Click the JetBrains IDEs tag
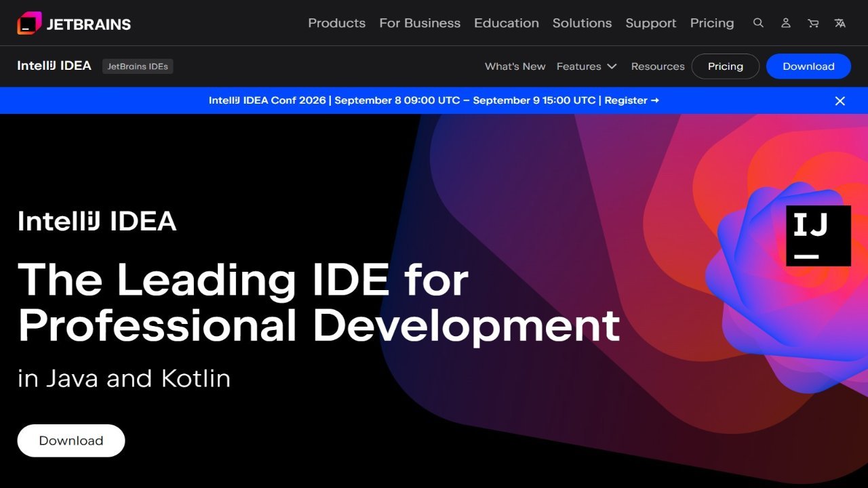This screenshot has width=868, height=488. [x=138, y=66]
